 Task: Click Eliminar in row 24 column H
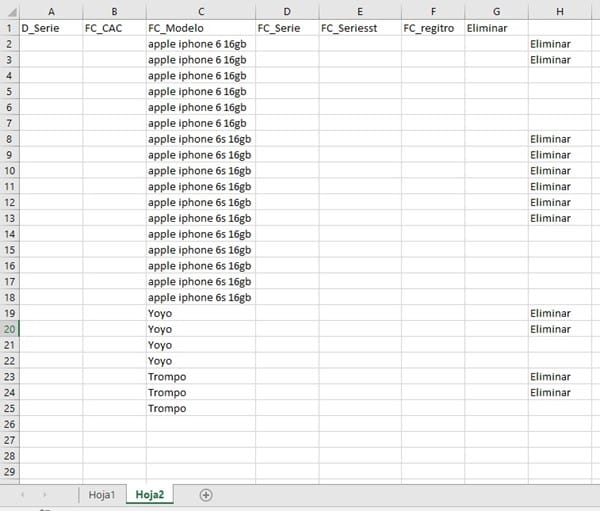coord(560,392)
